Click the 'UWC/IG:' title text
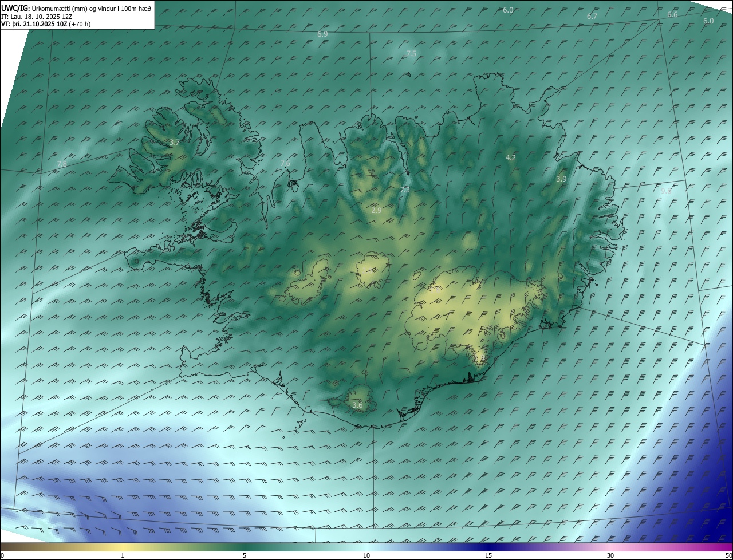 point(15,8)
